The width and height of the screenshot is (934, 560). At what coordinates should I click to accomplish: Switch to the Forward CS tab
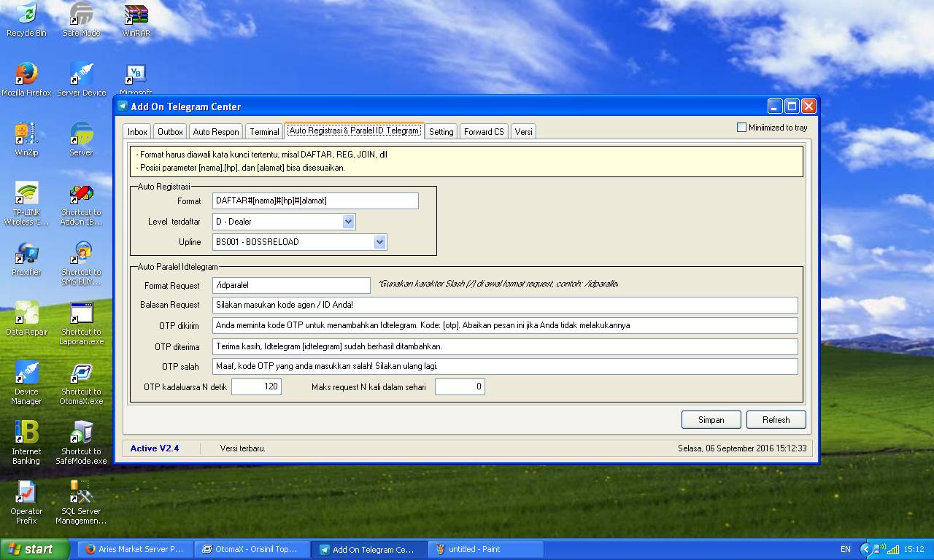point(484,131)
